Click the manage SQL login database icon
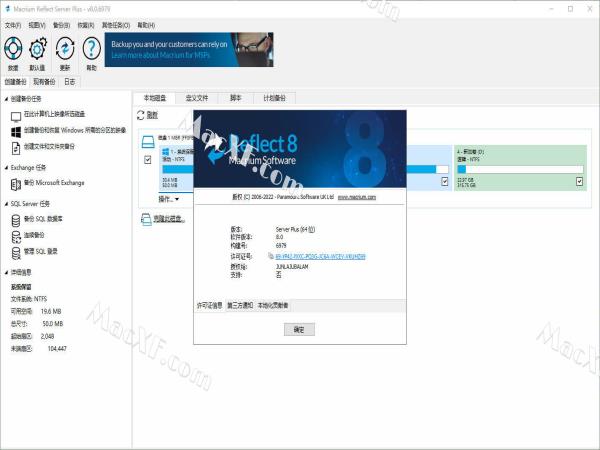Image resolution: width=600 pixels, height=450 pixels. 16,253
